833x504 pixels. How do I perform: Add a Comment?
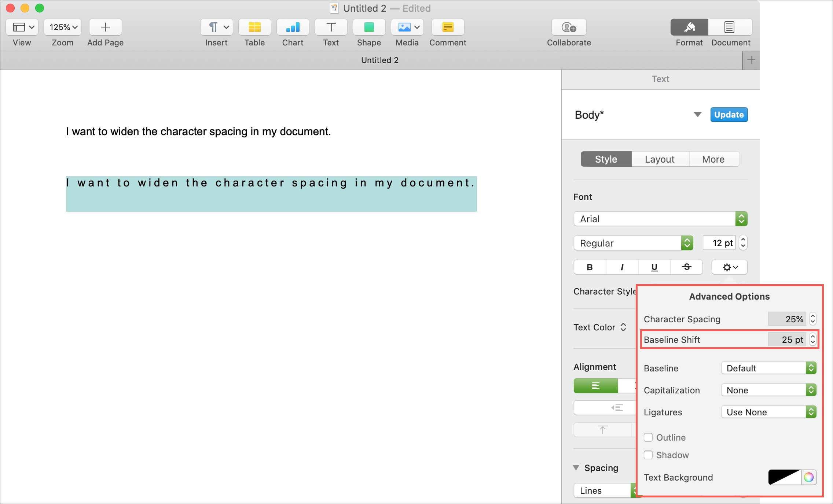(x=447, y=27)
